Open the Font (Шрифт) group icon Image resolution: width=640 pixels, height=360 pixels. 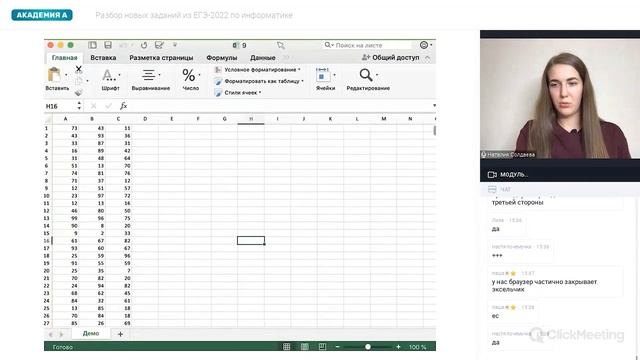pyautogui.click(x=108, y=75)
